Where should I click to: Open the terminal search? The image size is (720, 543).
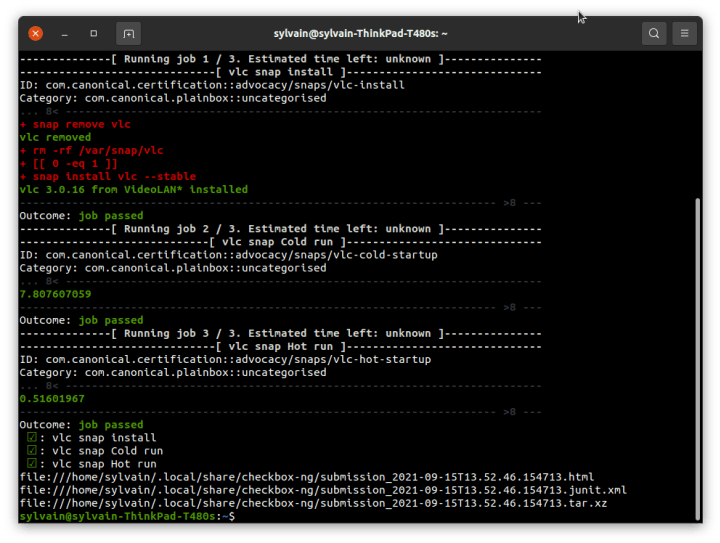coord(654,34)
